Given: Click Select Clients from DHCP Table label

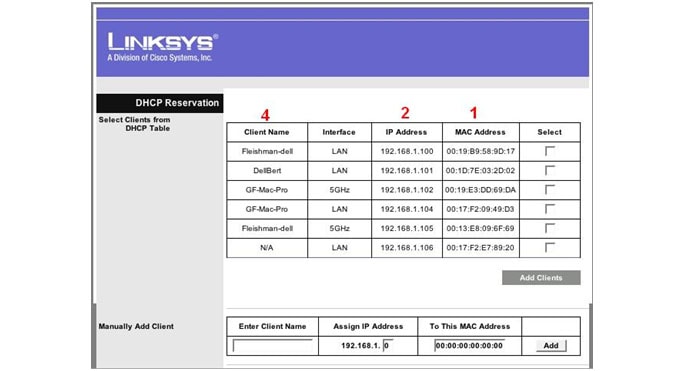Looking at the screenshot, I should [x=134, y=124].
